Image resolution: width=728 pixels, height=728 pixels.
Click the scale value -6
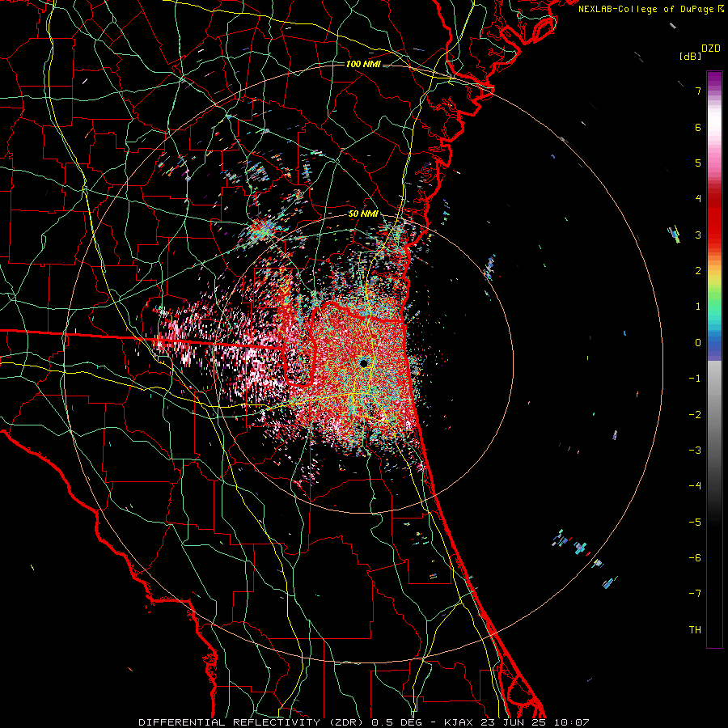[695, 558]
